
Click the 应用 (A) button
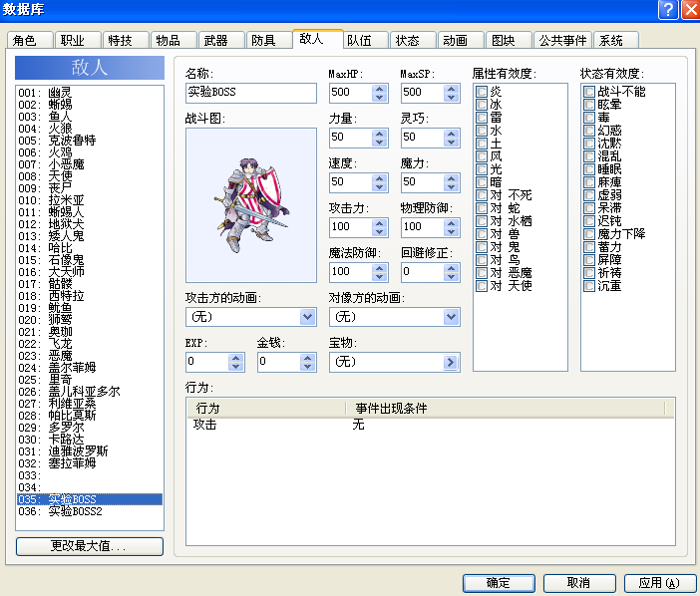point(660,583)
